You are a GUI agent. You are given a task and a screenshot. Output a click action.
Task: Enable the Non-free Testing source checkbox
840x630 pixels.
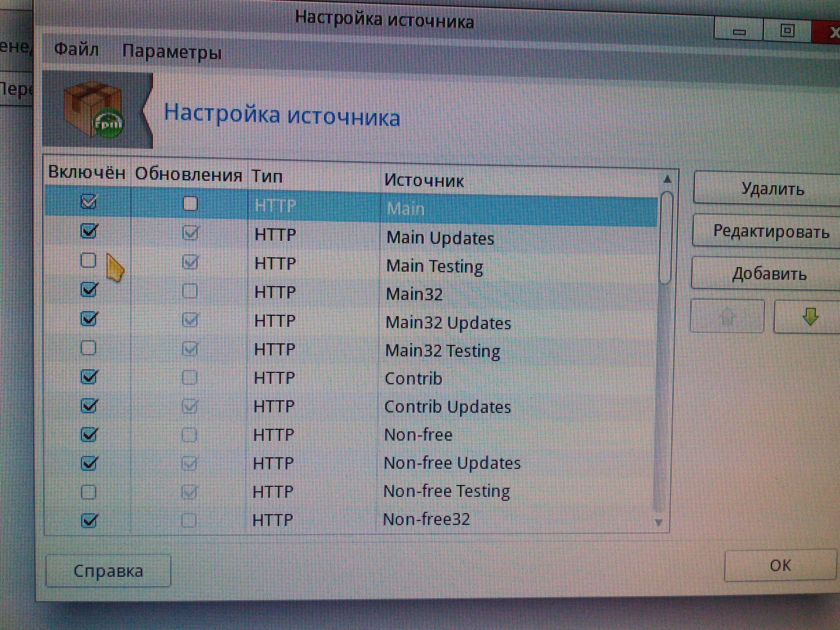coord(89,492)
